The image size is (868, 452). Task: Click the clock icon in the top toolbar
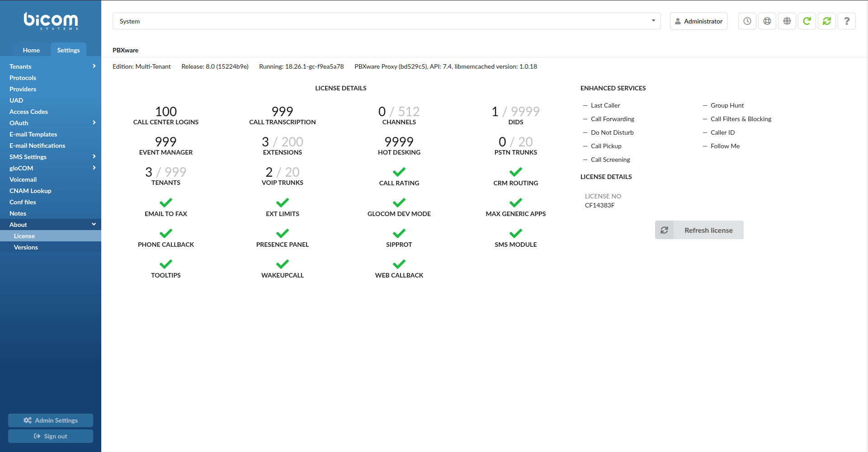[747, 21]
